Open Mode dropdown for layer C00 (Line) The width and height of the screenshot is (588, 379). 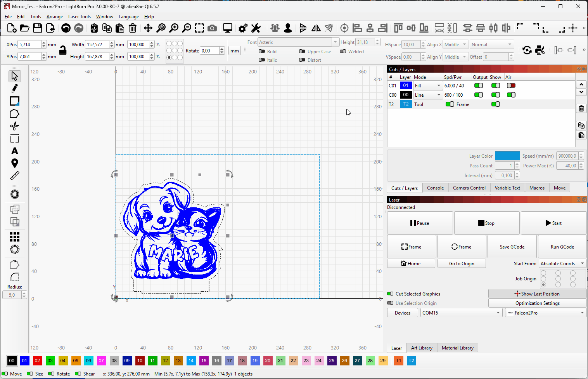(x=428, y=95)
